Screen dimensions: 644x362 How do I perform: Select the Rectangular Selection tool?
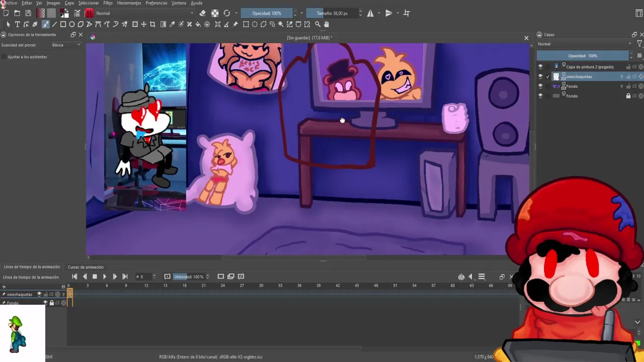[x=246, y=24]
